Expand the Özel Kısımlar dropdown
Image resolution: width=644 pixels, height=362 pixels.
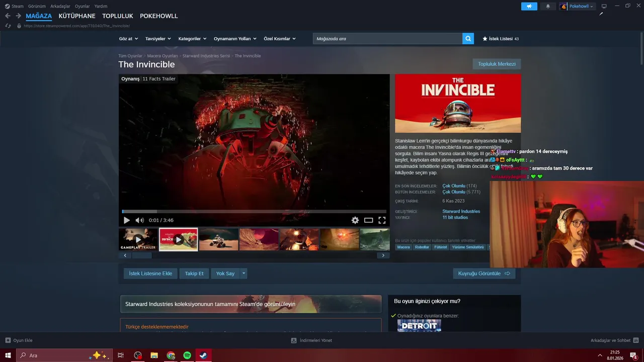280,39
